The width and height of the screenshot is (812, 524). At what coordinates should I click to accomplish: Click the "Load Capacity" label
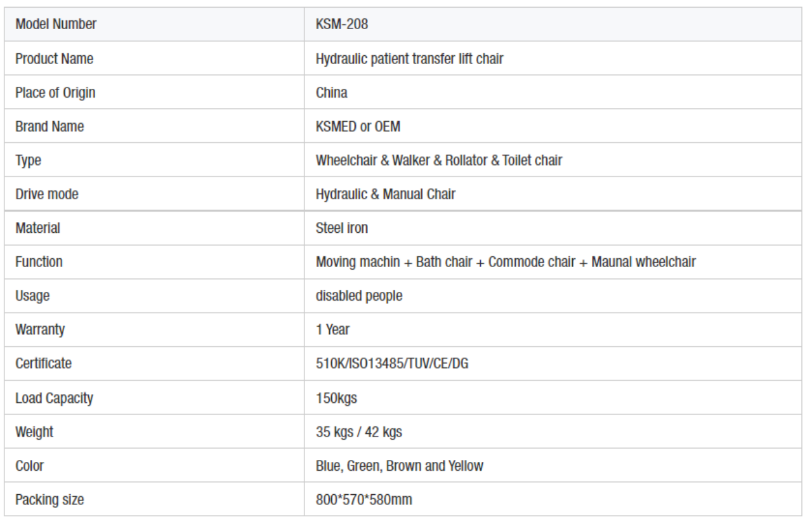click(54, 398)
